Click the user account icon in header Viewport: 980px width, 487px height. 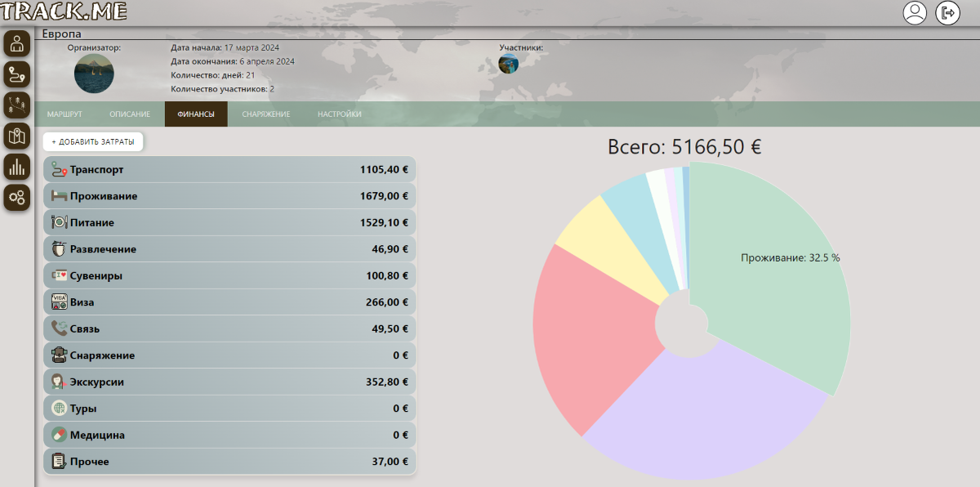click(x=915, y=13)
